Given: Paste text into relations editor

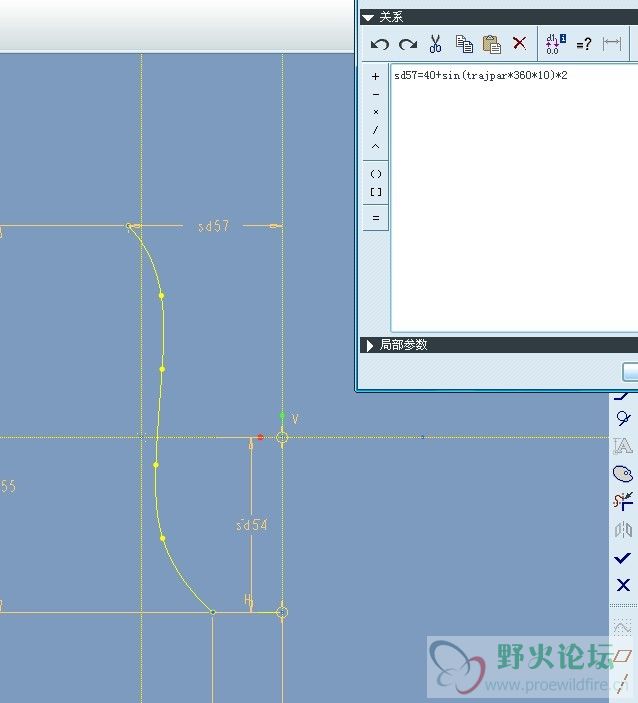Looking at the screenshot, I should (x=492, y=44).
